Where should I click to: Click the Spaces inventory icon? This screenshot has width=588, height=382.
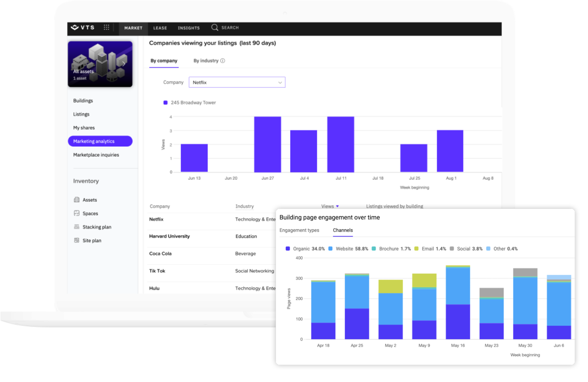pyautogui.click(x=77, y=213)
